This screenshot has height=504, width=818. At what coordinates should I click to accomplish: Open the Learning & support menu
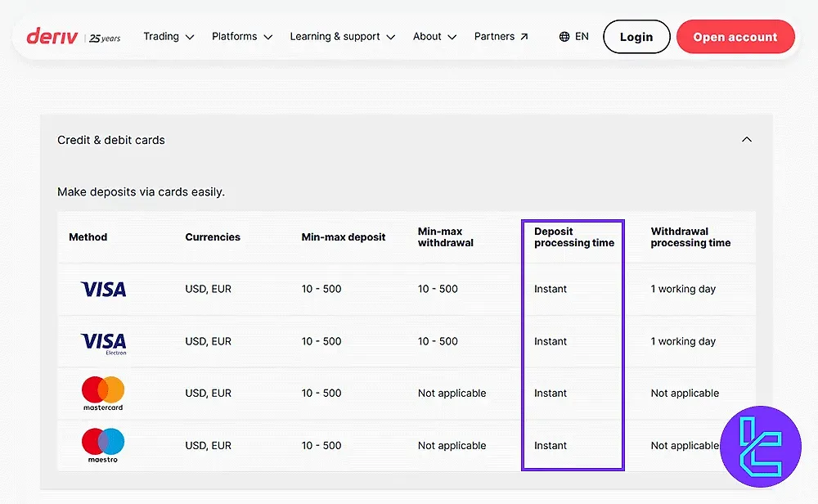click(342, 37)
